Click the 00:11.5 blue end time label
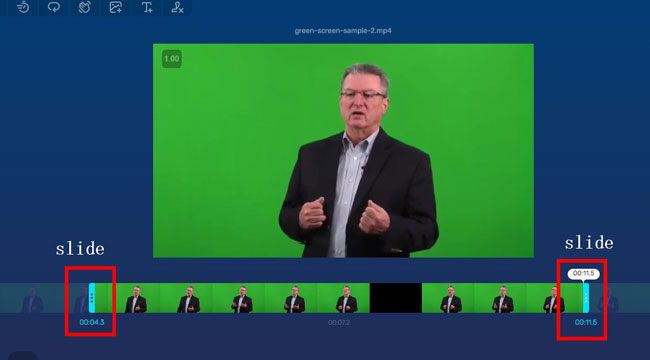Image resolution: width=650 pixels, height=360 pixels. click(586, 322)
